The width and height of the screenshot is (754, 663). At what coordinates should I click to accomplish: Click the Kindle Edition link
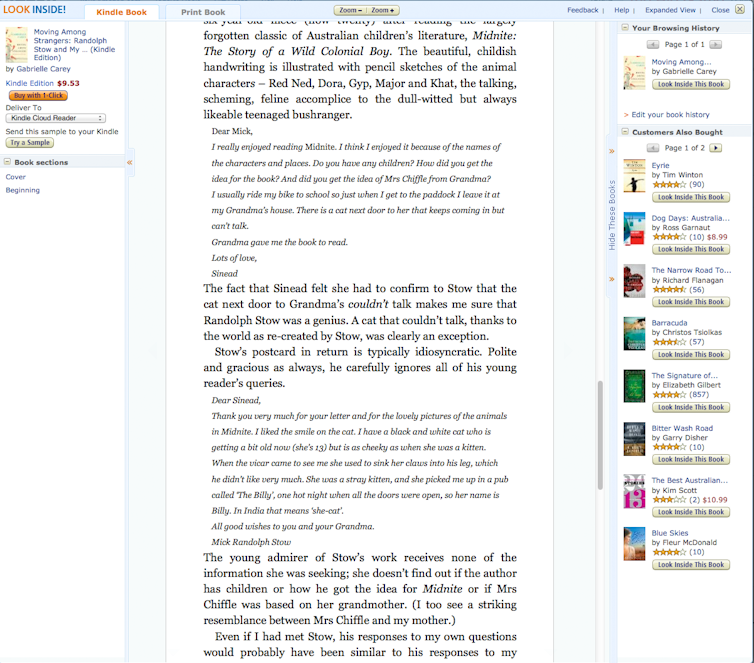[x=29, y=83]
